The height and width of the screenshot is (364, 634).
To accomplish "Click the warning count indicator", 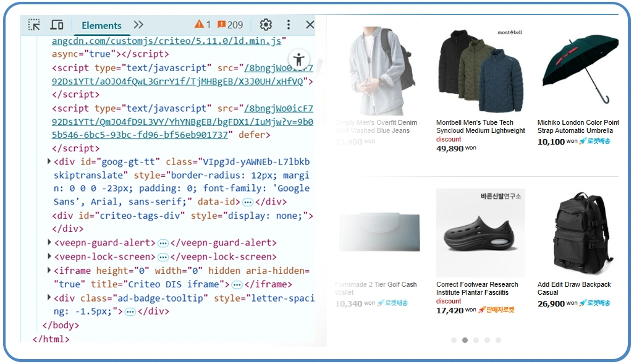I will (203, 25).
